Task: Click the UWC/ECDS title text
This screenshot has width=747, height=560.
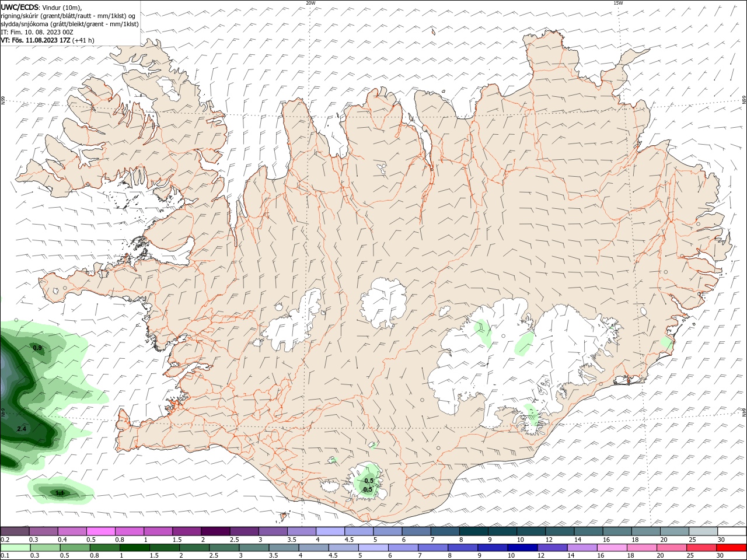Action: point(20,7)
